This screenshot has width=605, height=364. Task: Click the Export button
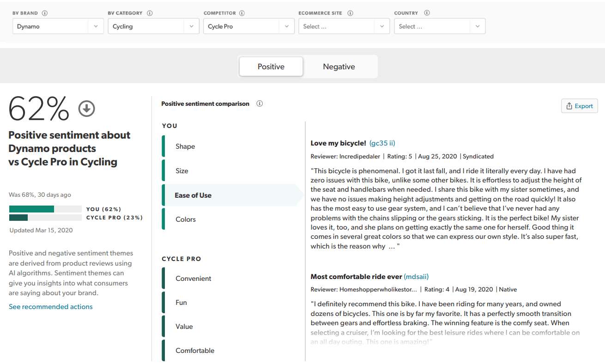click(x=580, y=106)
